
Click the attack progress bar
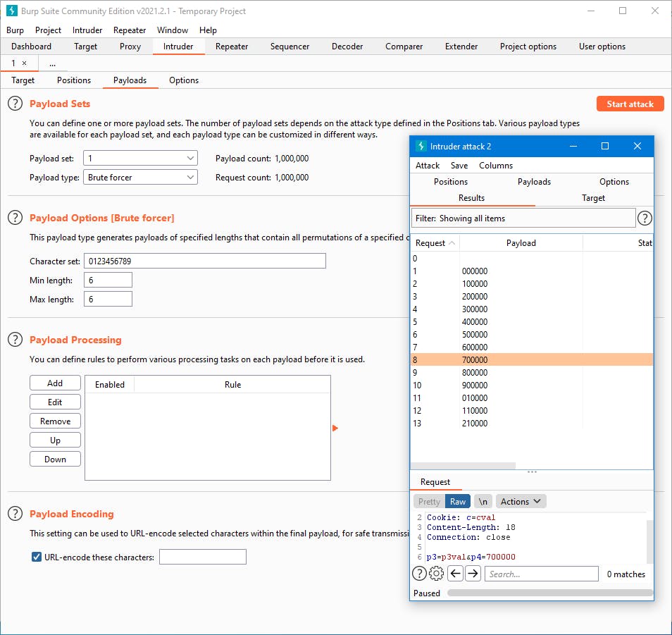pos(549,593)
